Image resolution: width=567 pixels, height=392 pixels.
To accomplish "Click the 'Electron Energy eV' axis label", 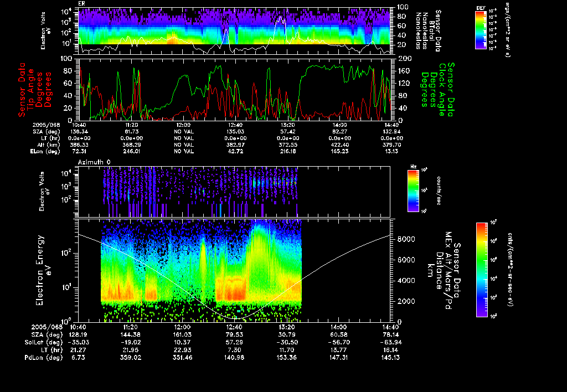I will click(x=43, y=270).
